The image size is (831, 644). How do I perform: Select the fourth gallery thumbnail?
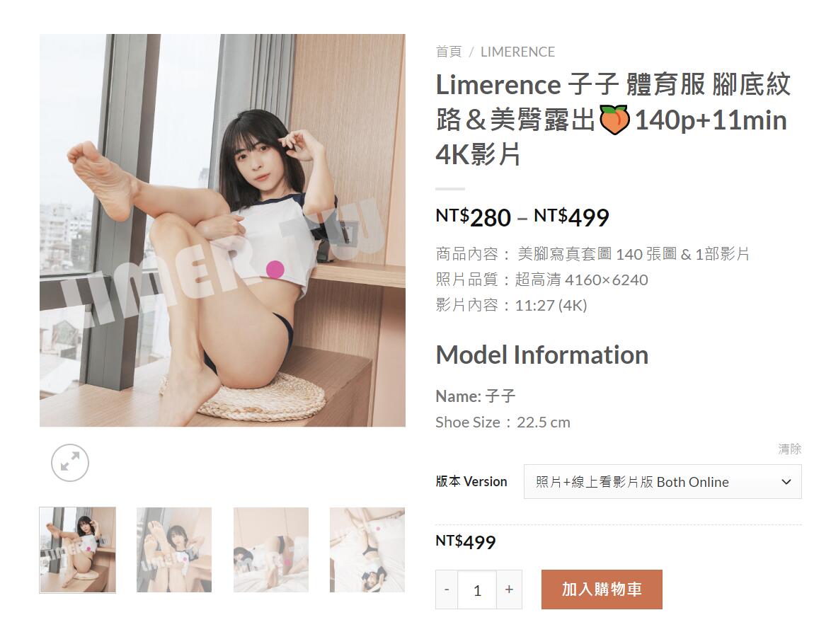point(367,550)
